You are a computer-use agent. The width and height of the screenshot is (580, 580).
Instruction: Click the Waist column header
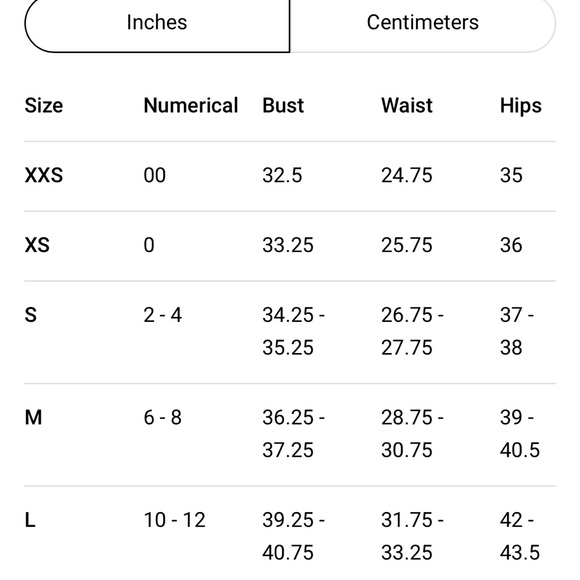click(x=407, y=106)
